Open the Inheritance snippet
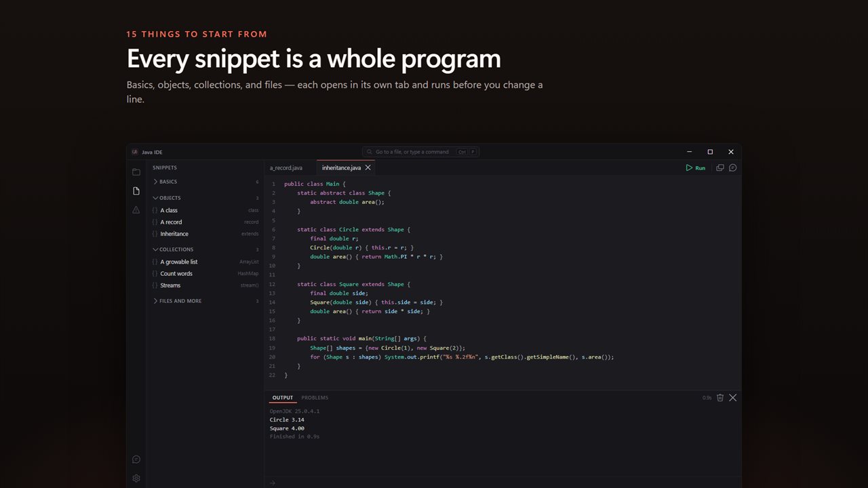The width and height of the screenshot is (868, 488). point(205,234)
